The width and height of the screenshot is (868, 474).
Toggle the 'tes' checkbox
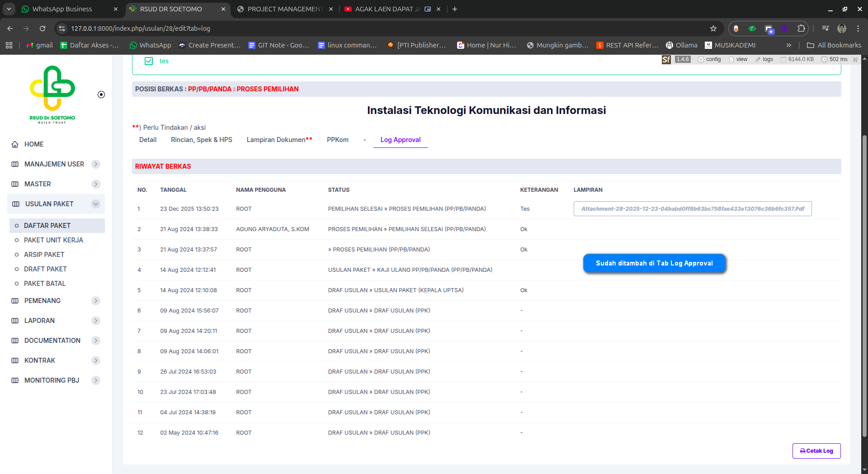[149, 61]
